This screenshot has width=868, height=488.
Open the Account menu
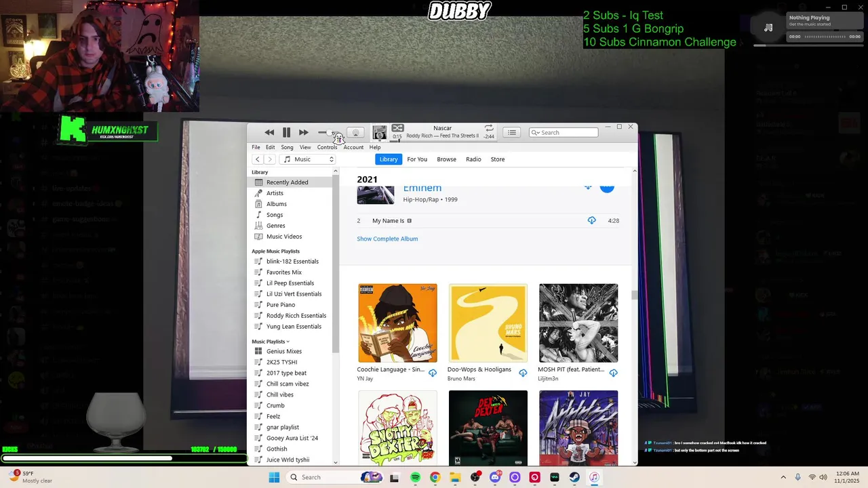[x=353, y=147]
